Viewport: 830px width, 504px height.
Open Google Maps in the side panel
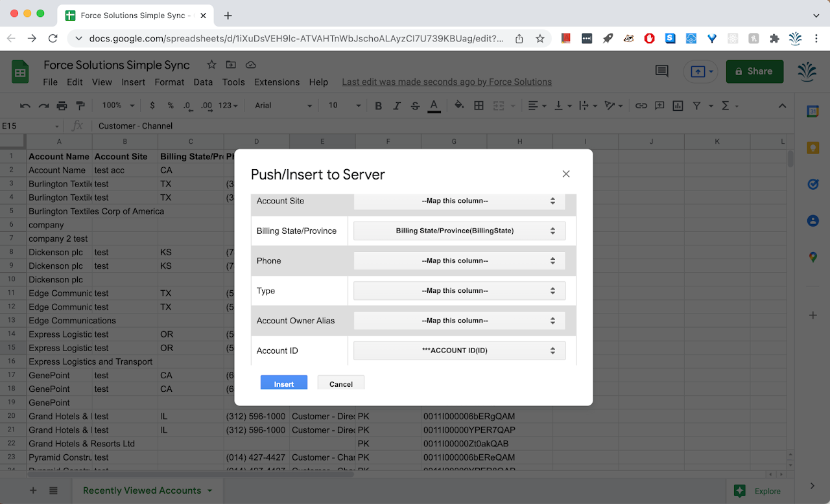coord(813,257)
